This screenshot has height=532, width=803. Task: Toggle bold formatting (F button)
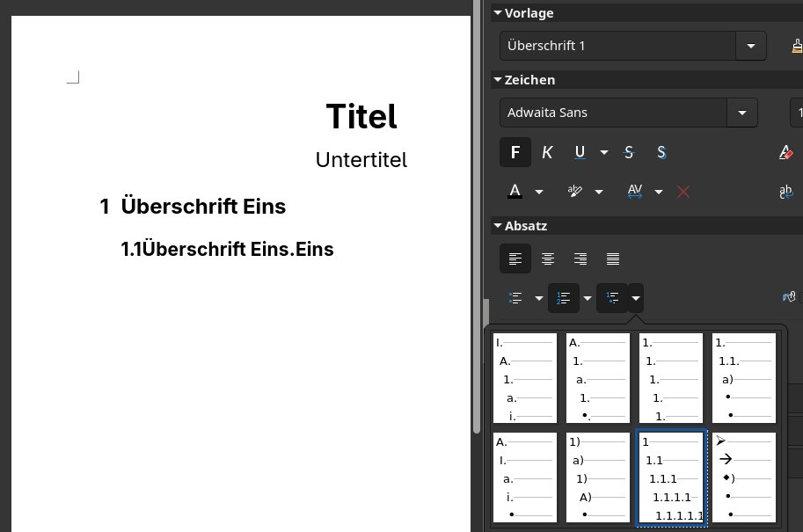pyautogui.click(x=515, y=152)
